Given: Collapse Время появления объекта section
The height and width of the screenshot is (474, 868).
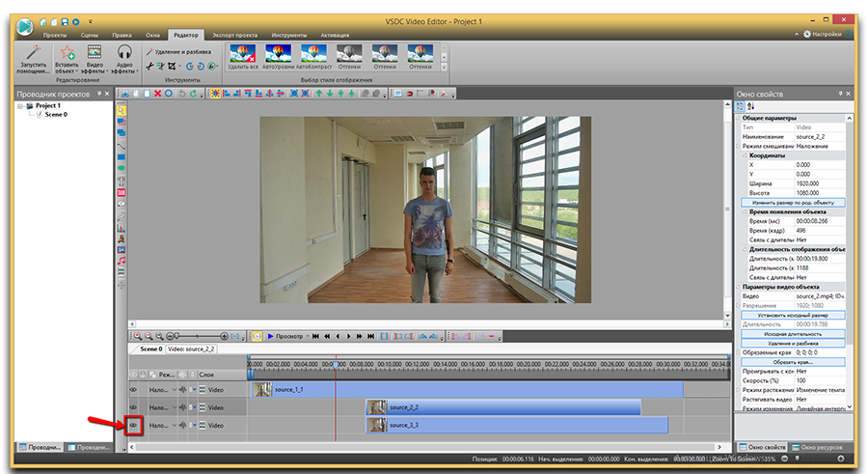Looking at the screenshot, I should tap(745, 211).
